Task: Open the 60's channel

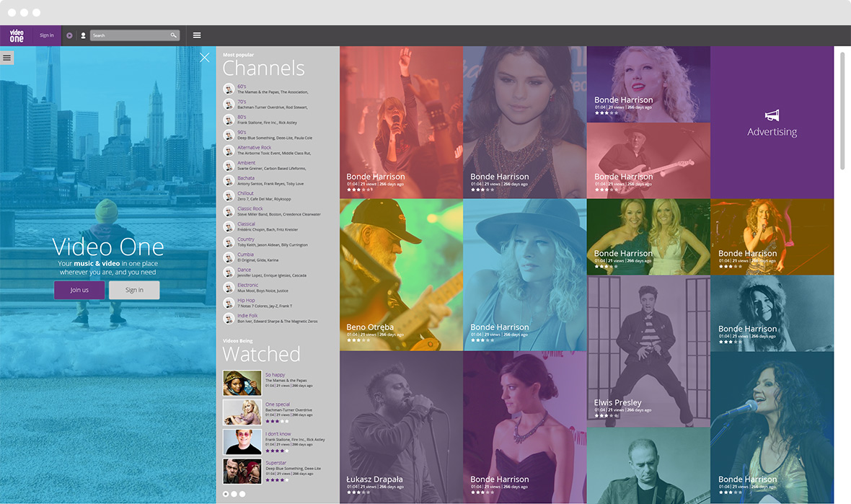Action: click(242, 87)
